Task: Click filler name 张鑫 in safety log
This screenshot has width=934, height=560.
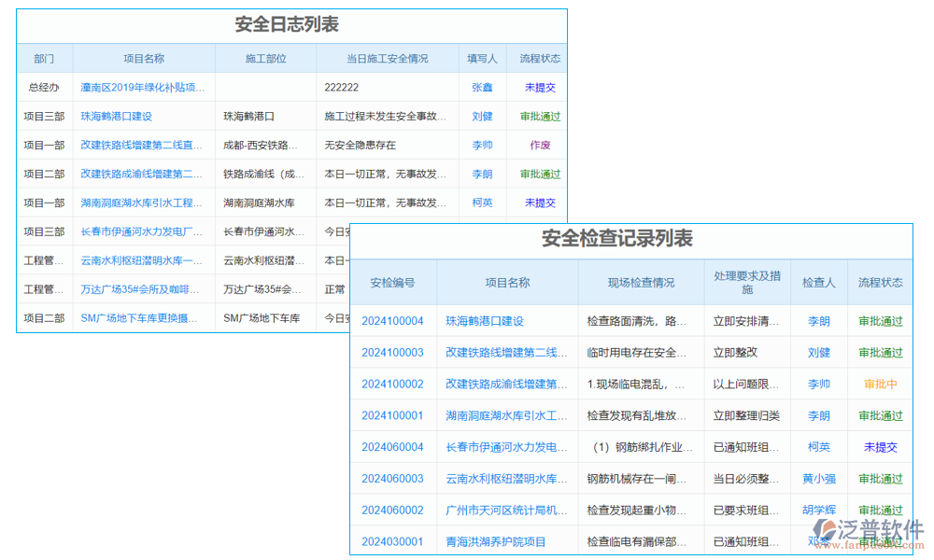Action: coord(480,87)
